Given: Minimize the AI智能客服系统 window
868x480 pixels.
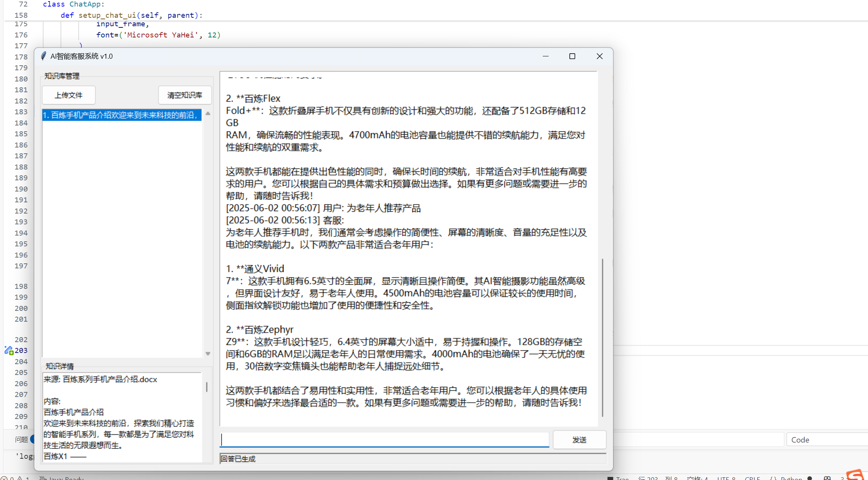Looking at the screenshot, I should pyautogui.click(x=545, y=56).
